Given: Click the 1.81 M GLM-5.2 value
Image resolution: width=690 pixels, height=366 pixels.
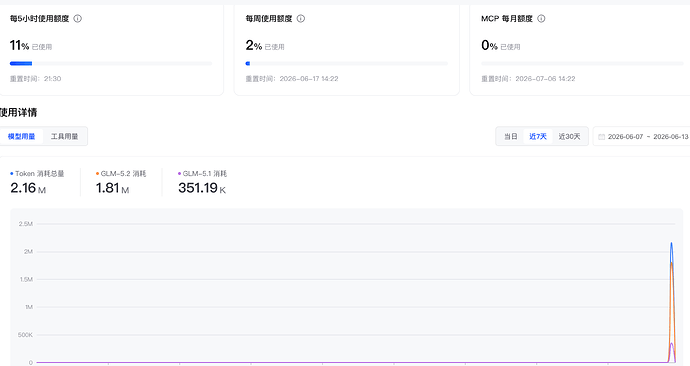Looking at the screenshot, I should pos(113,188).
